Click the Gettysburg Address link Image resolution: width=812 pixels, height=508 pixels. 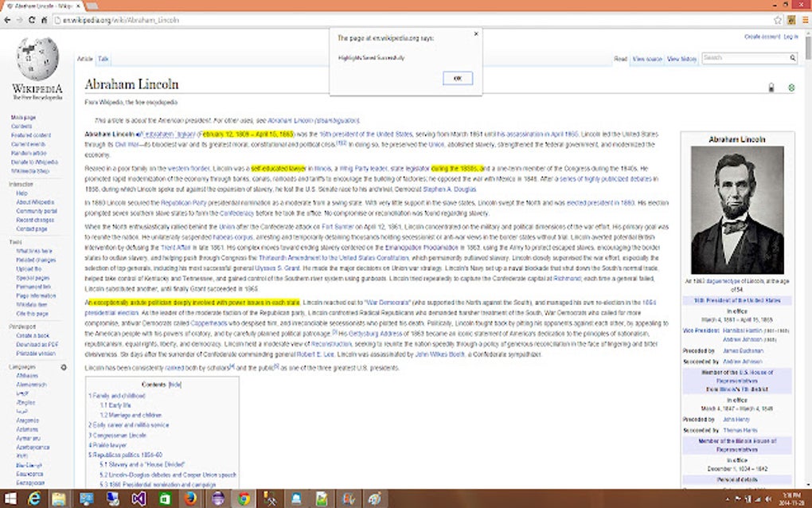click(x=375, y=334)
